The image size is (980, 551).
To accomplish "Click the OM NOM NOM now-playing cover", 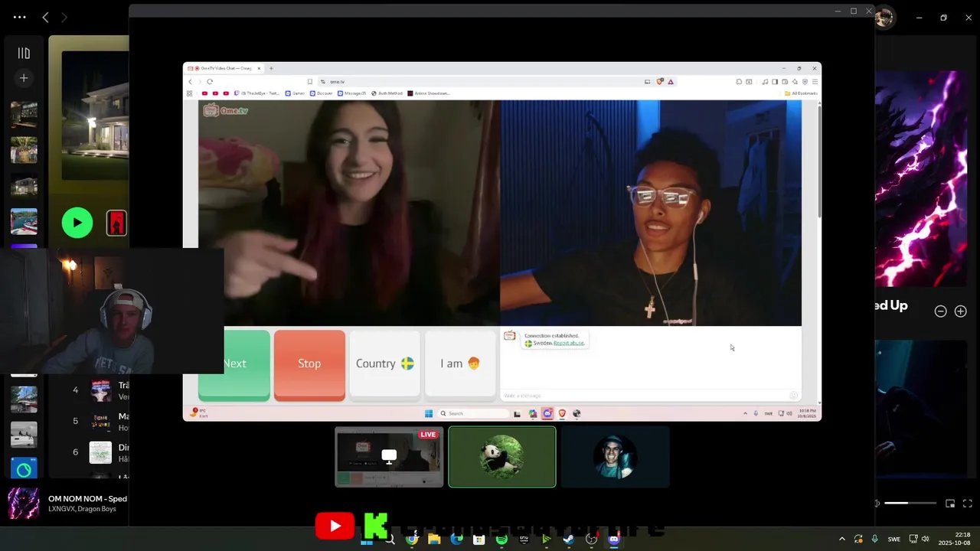I will pyautogui.click(x=24, y=504).
